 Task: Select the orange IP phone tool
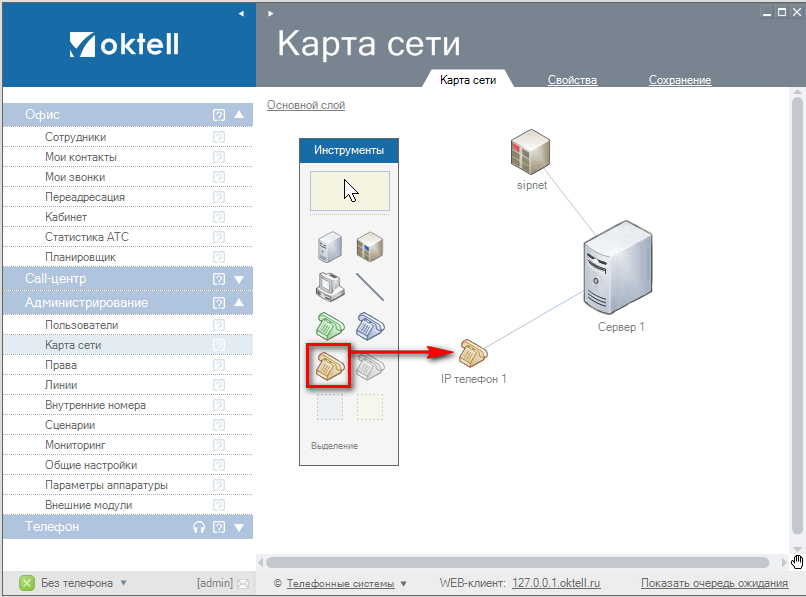point(329,366)
